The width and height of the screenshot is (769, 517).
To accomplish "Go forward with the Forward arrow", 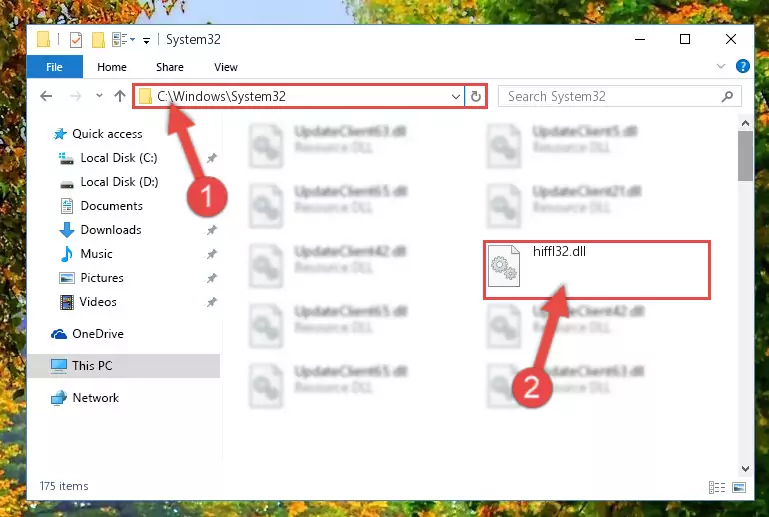I will (x=76, y=96).
